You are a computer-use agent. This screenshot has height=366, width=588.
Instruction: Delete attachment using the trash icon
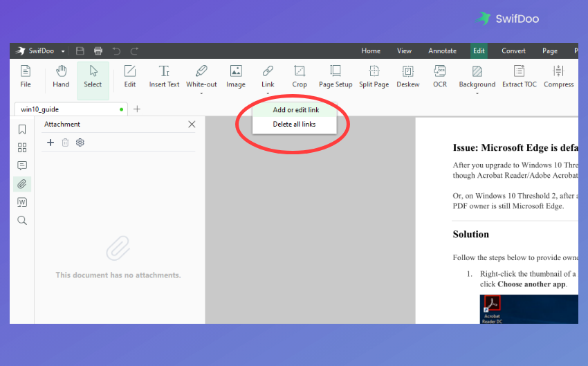65,143
